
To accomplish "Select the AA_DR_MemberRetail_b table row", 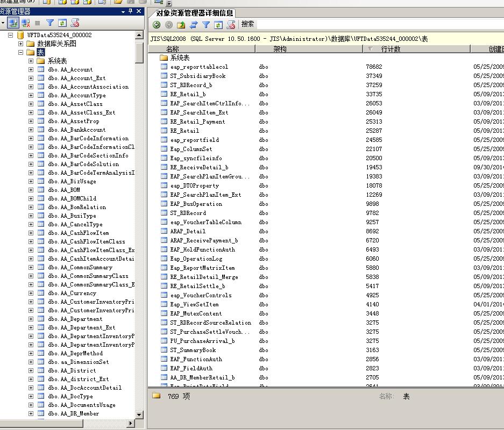I will tap(202, 378).
